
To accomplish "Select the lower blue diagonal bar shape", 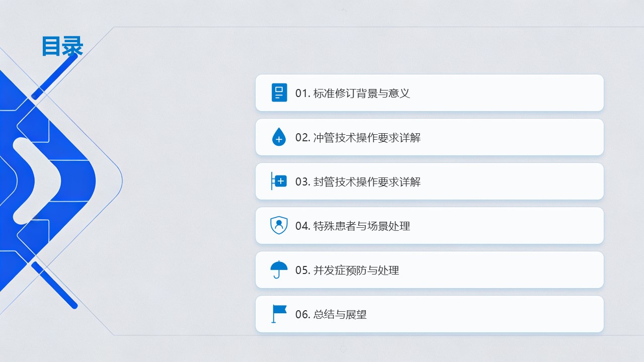I will pos(54,285).
